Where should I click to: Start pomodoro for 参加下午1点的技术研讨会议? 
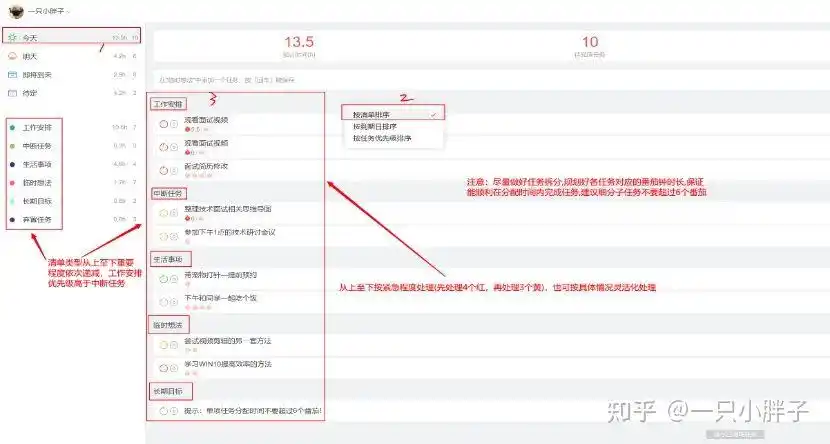coord(174,236)
